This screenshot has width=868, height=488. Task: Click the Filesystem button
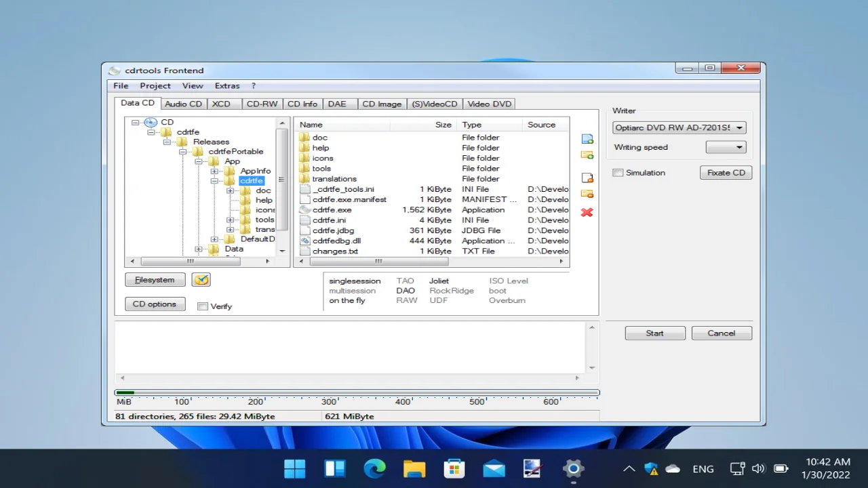click(x=155, y=280)
